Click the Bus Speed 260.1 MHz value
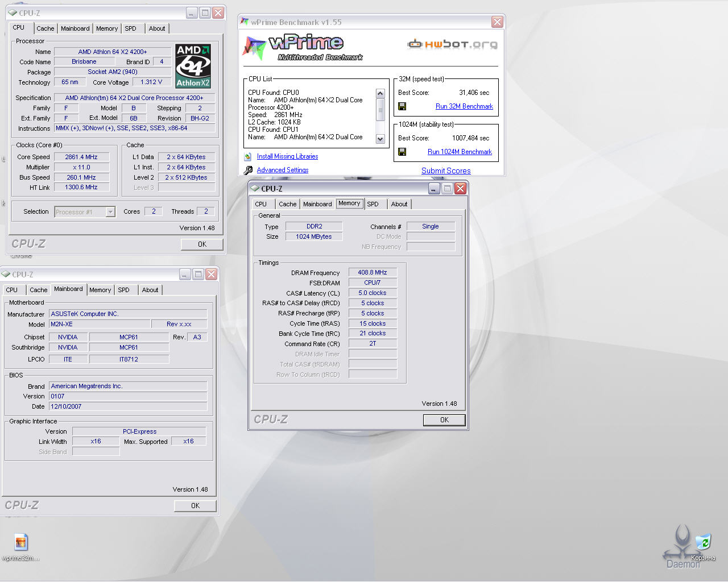This screenshot has width=728, height=582. [x=81, y=177]
